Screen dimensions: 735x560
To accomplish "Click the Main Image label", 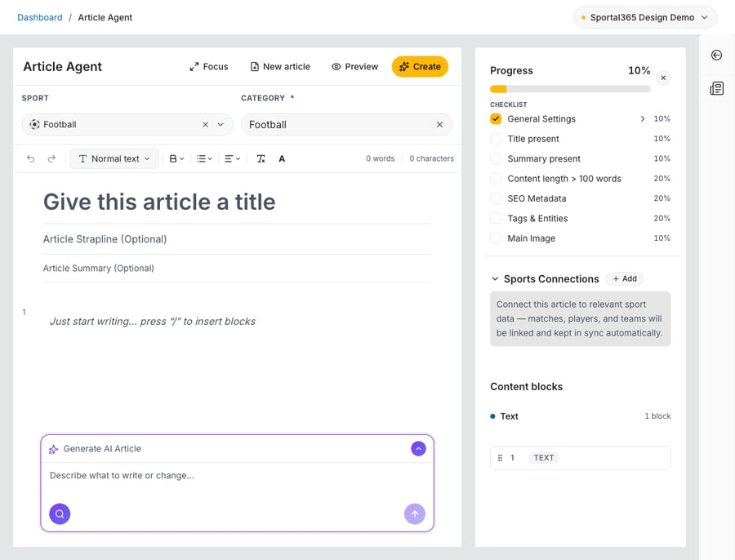I will [x=531, y=238].
